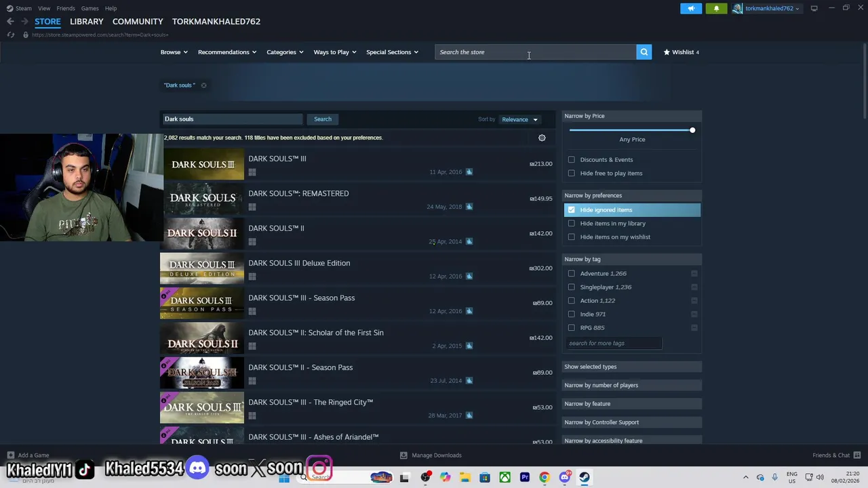Switch to the LIBRARY tab
This screenshot has width=868, height=488.
(x=87, y=22)
